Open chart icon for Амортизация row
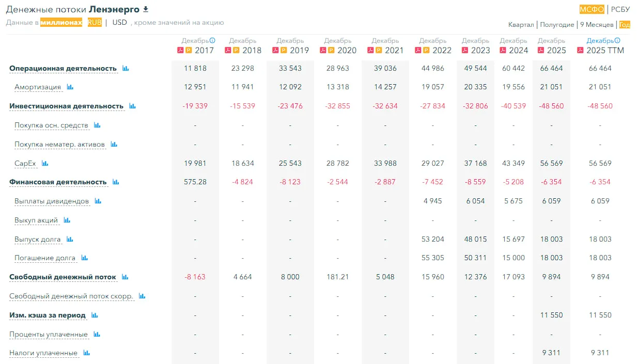This screenshot has height=364, width=638. pyautogui.click(x=70, y=87)
